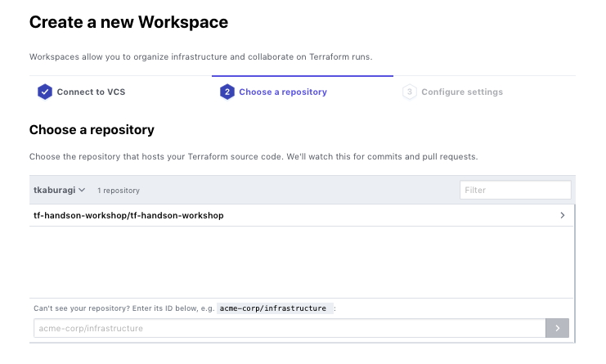This screenshot has width=606, height=364.
Task: Click the acme-corp/infrastructure example code snippet
Action: [x=274, y=308]
